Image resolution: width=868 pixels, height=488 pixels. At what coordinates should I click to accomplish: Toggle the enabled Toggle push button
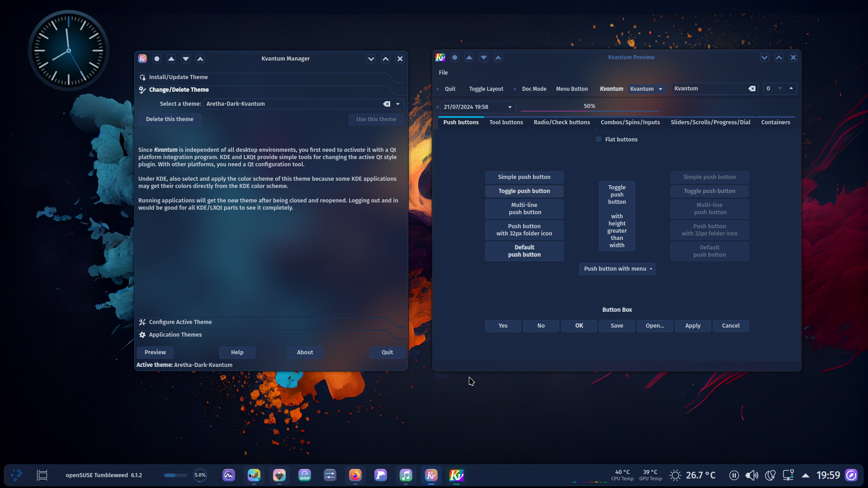(x=524, y=191)
